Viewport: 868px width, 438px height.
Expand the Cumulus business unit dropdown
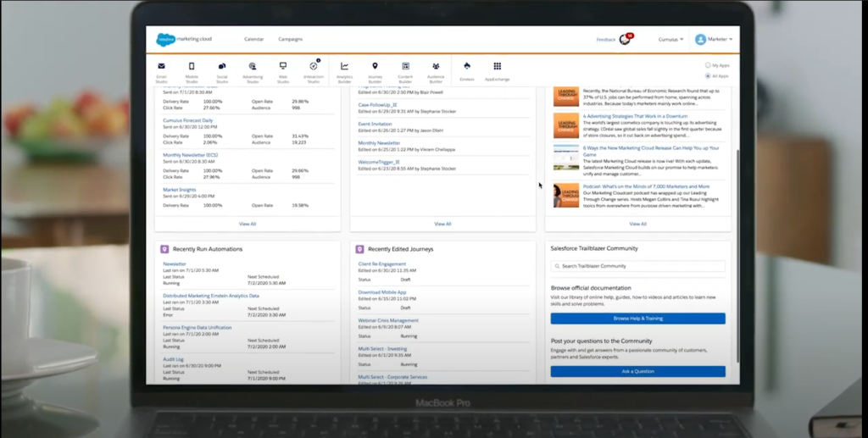[x=671, y=39]
